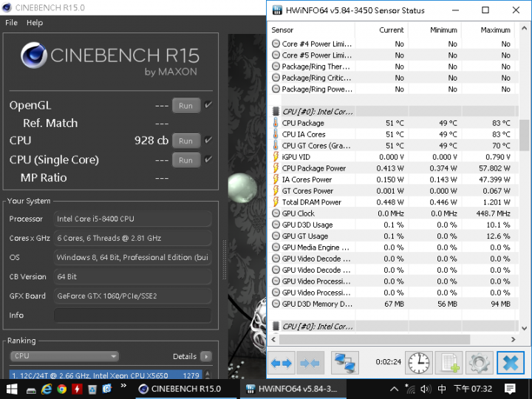The image size is (532, 399).
Task: Click the Maximum column header
Action: [488, 30]
